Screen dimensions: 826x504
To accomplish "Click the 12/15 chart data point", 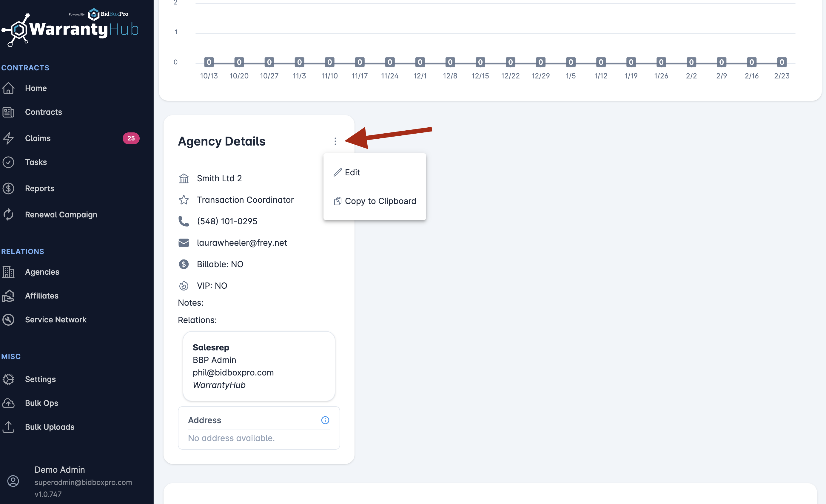I will click(480, 62).
